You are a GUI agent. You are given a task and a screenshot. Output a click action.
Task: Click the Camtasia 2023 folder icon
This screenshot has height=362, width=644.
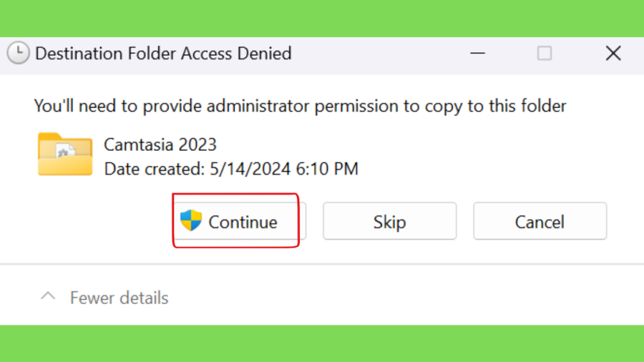65,154
